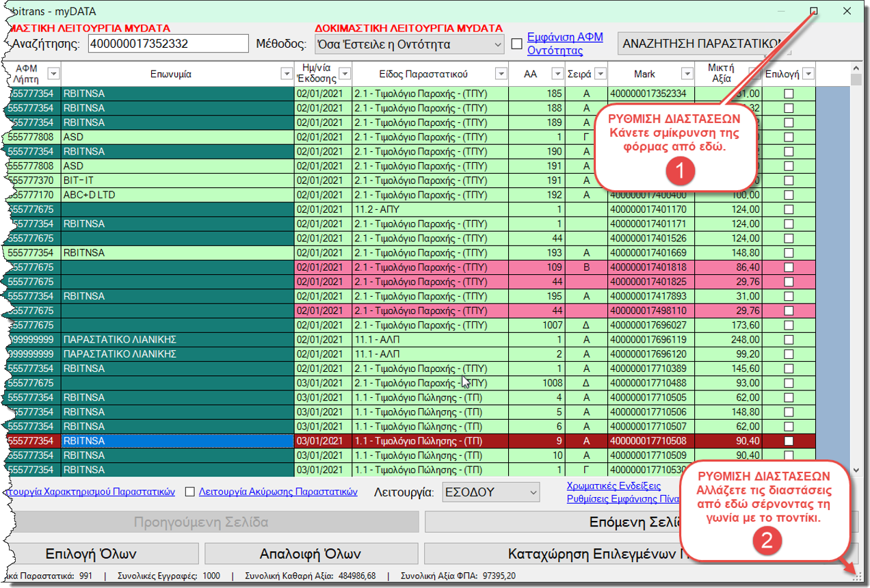
Task: Open the Επιλογή column filter dropdown
Action: pyautogui.click(x=808, y=74)
